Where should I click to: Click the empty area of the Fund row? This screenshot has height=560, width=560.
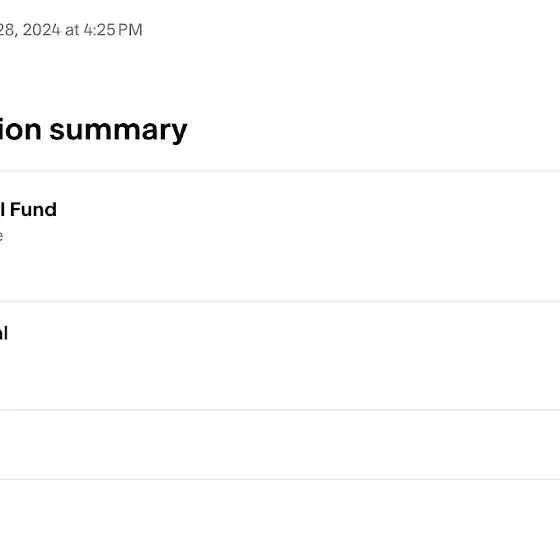[307, 236]
